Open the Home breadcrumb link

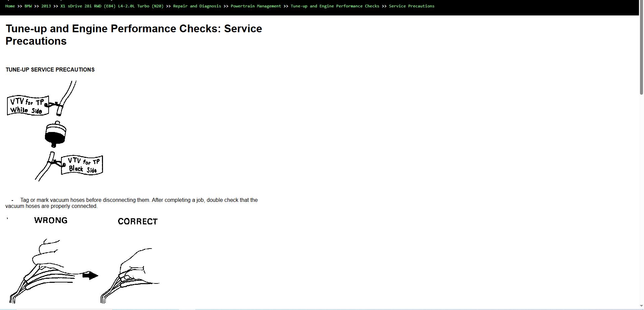pyautogui.click(x=10, y=6)
